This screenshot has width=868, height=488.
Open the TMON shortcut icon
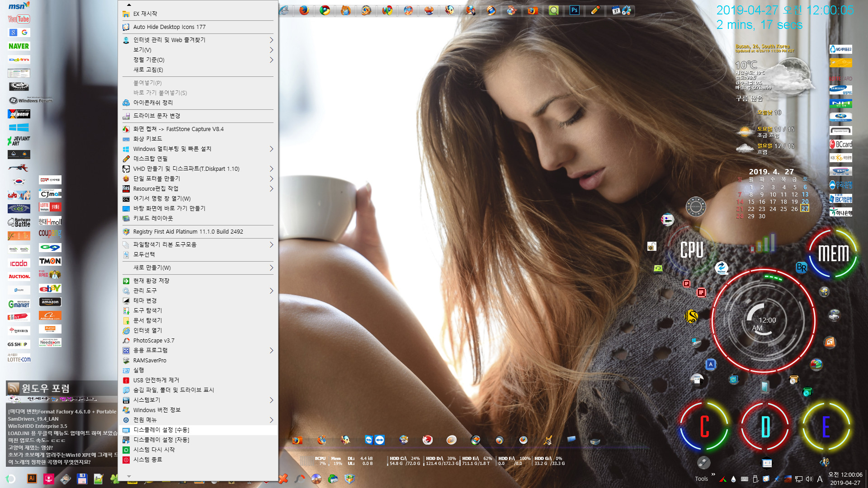50,261
